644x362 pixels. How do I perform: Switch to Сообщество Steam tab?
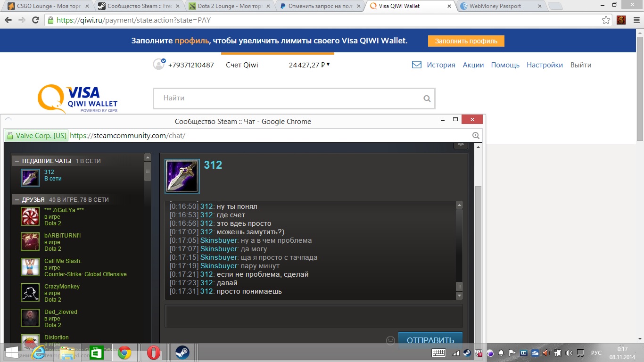(137, 6)
